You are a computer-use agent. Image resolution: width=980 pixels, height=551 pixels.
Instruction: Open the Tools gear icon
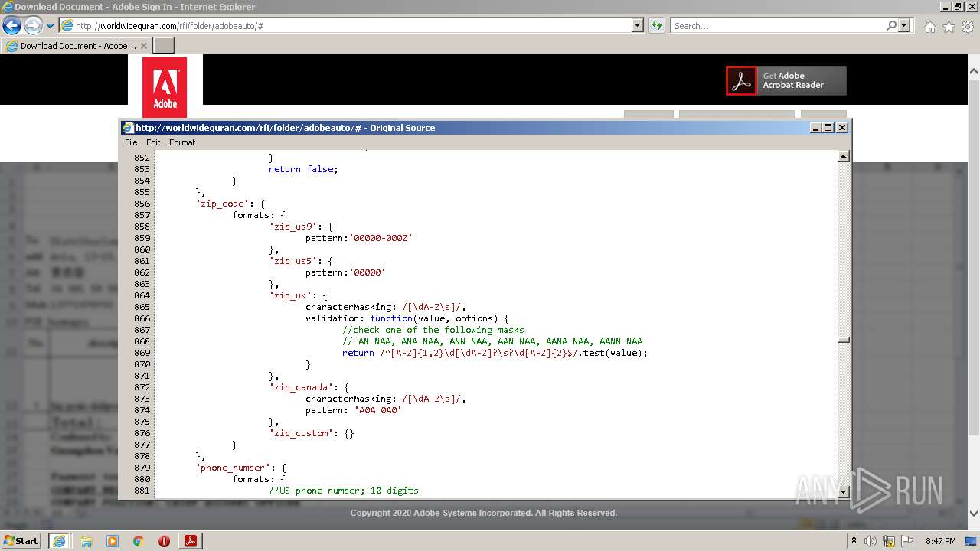tap(967, 27)
